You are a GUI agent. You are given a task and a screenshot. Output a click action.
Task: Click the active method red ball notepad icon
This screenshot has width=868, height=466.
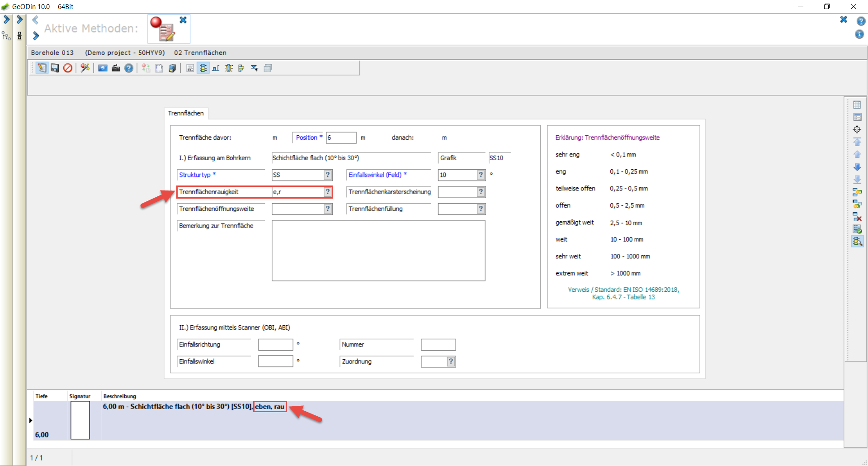pos(163,29)
